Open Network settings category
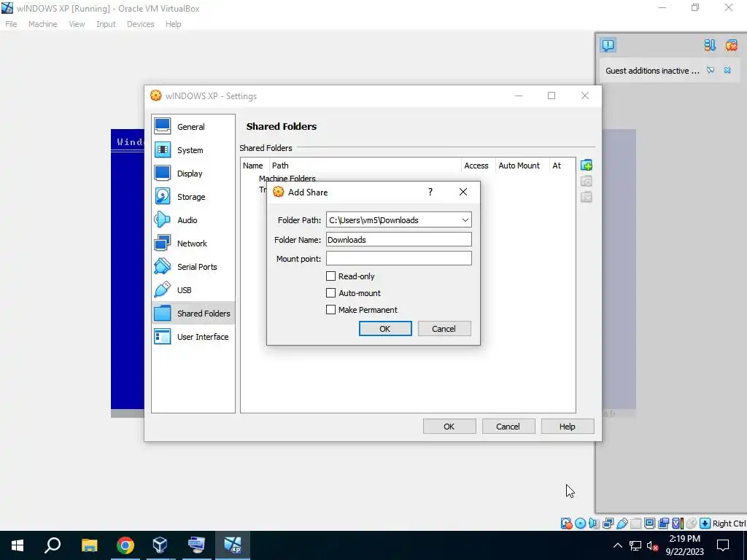 (193, 244)
